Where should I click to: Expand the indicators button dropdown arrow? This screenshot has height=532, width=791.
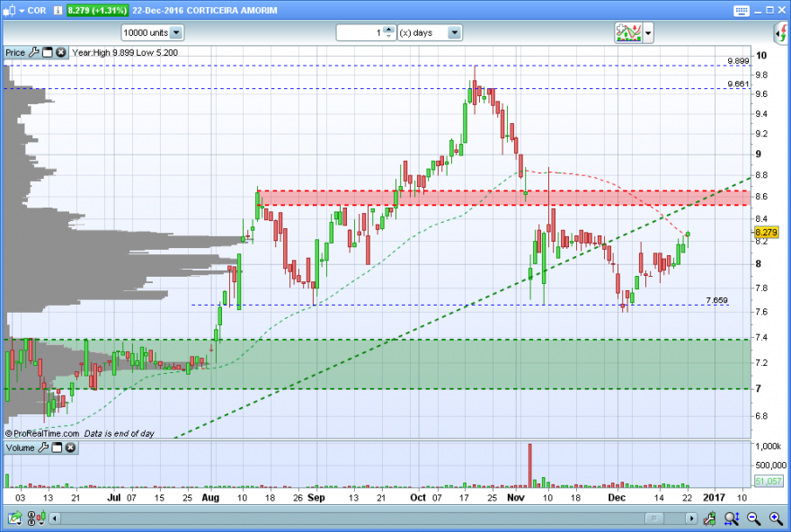tap(648, 33)
